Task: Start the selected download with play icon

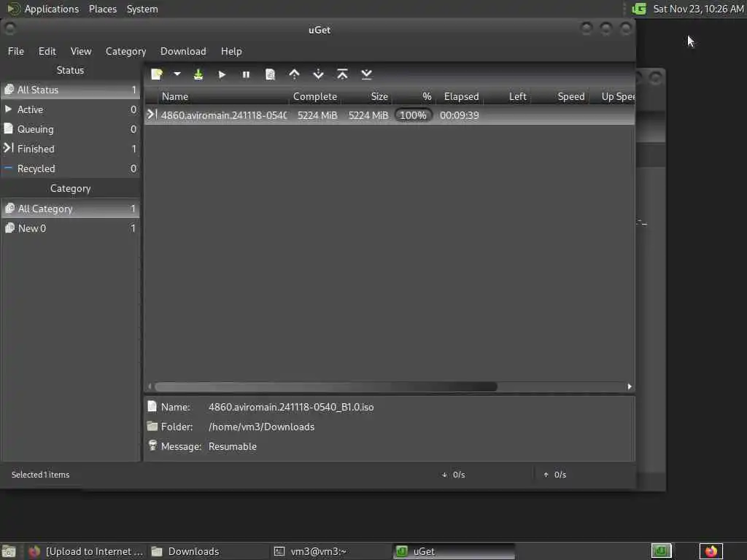Action: [222, 75]
